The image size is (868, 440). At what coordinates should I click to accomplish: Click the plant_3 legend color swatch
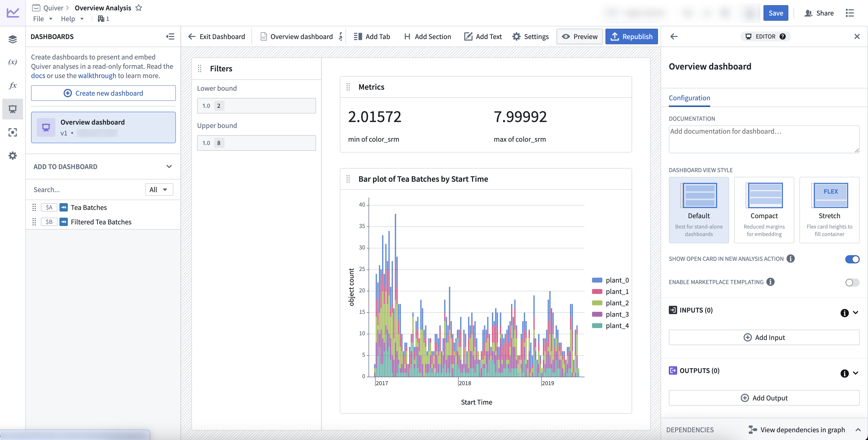point(597,314)
